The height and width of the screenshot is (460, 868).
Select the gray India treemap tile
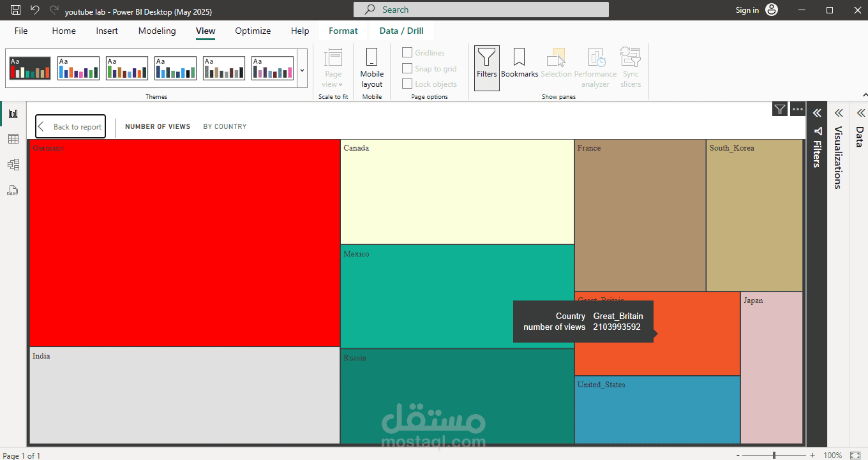(x=184, y=395)
